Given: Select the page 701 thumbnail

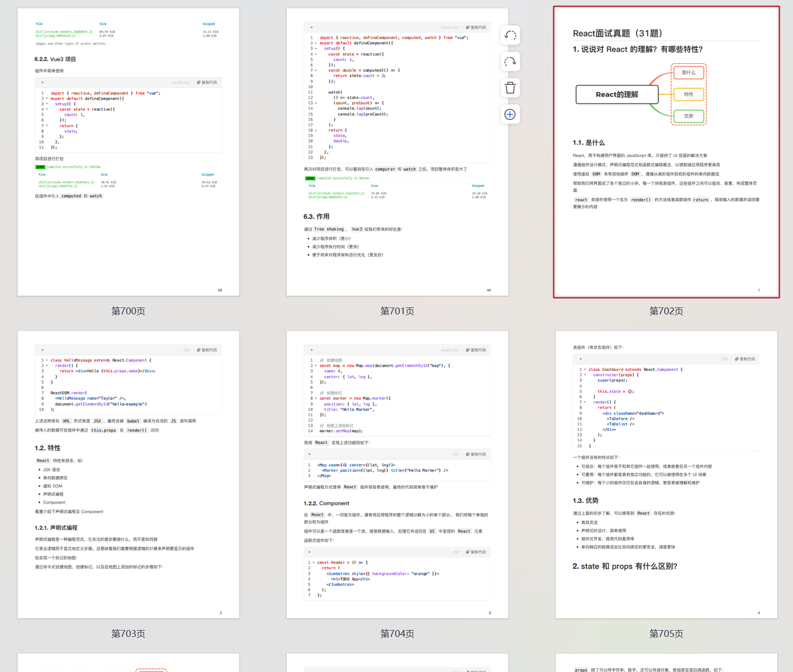Looking at the screenshot, I should [397, 152].
